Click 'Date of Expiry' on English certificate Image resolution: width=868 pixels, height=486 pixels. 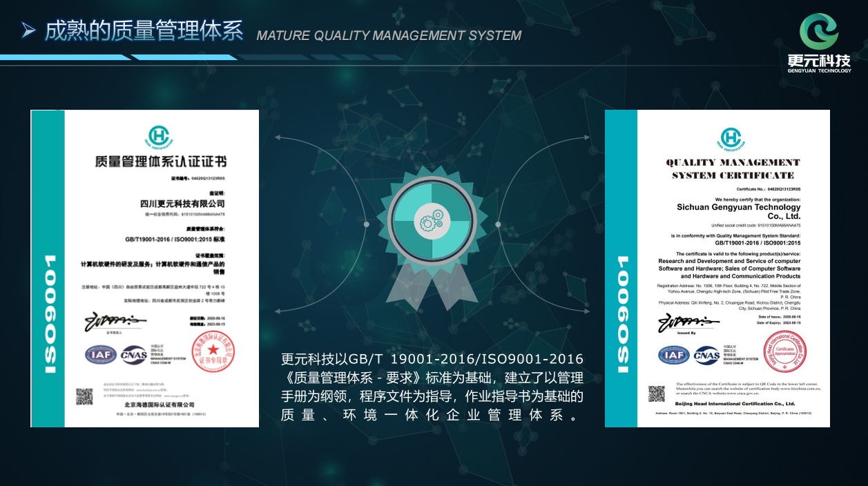tap(779, 322)
